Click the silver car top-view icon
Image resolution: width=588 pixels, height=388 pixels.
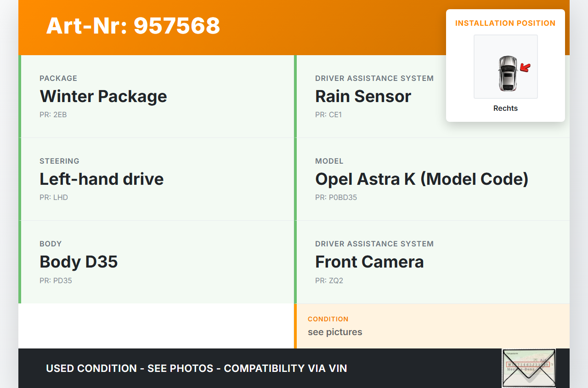(507, 73)
